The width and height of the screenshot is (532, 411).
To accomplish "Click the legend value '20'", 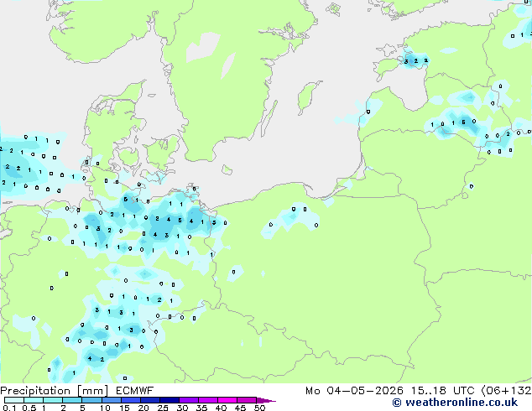I will (143, 408).
